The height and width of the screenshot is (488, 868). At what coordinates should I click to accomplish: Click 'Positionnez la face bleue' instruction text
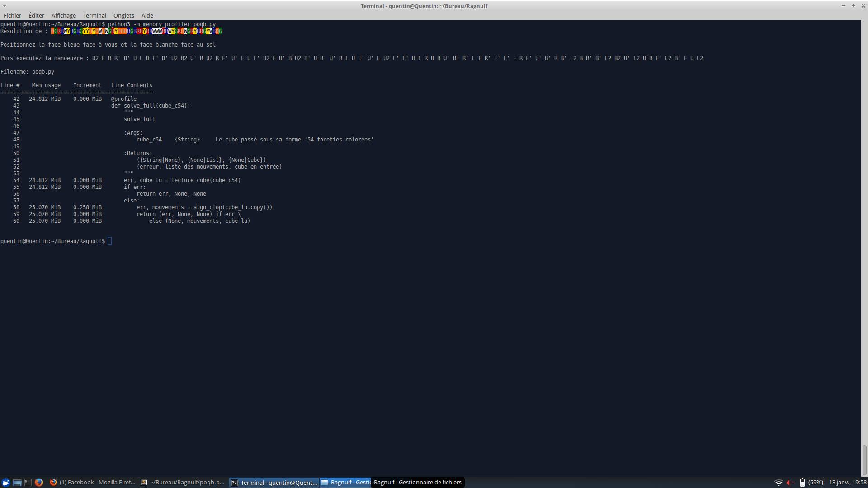108,45
